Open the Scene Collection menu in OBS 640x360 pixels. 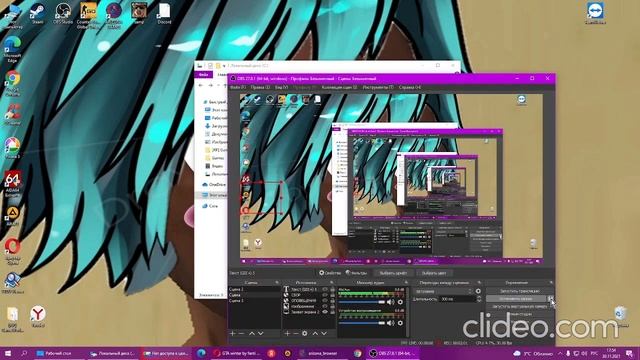tap(339, 87)
